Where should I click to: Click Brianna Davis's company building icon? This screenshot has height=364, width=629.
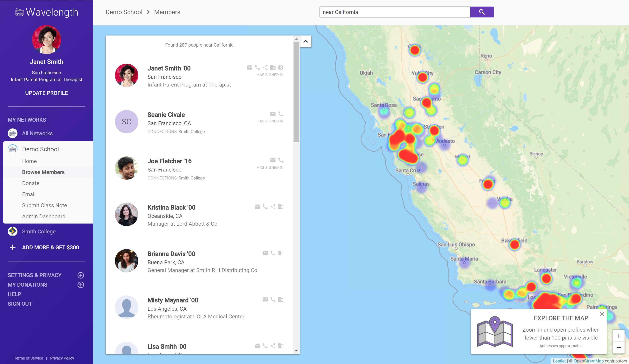281,253
